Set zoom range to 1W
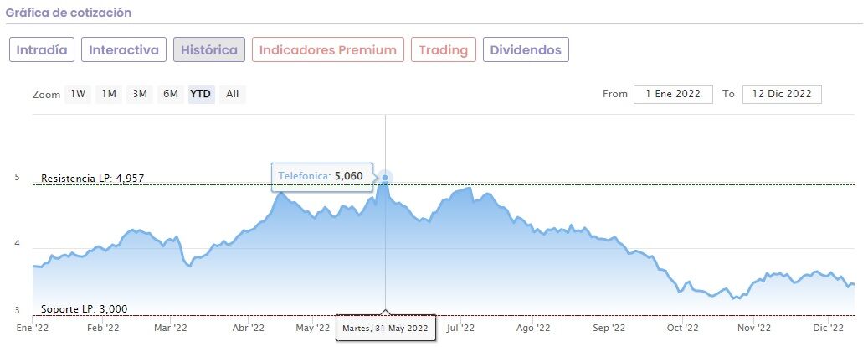Viewport: 868px width, 347px height. [x=78, y=94]
